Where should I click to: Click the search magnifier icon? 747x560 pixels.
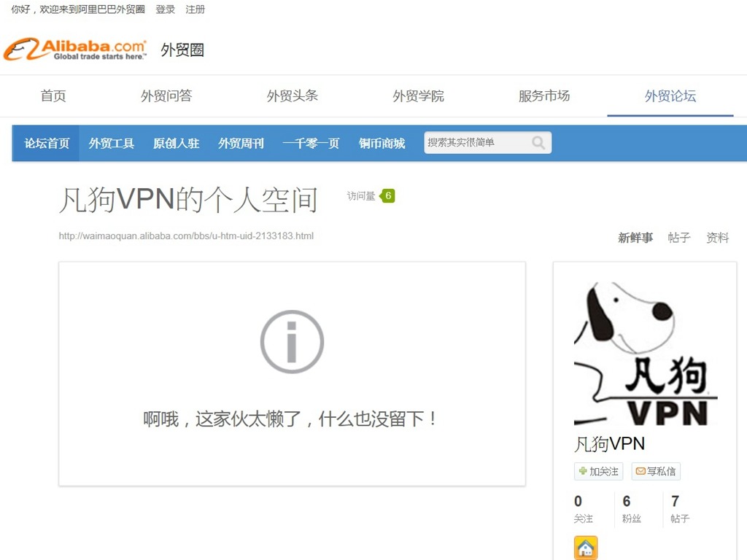click(538, 142)
